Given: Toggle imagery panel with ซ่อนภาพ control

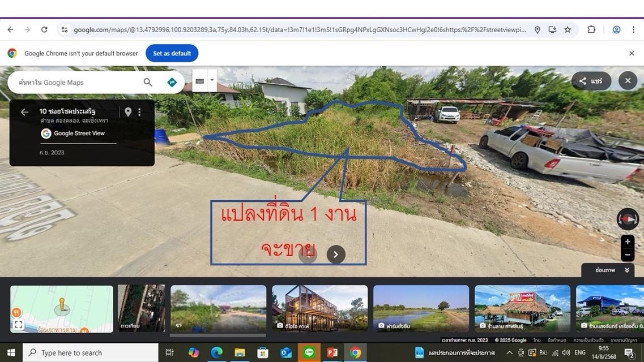Looking at the screenshot, I should pos(605,270).
